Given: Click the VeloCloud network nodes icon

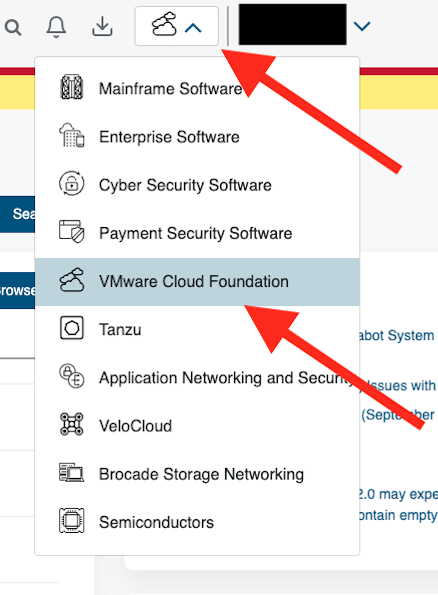Looking at the screenshot, I should point(72,424).
